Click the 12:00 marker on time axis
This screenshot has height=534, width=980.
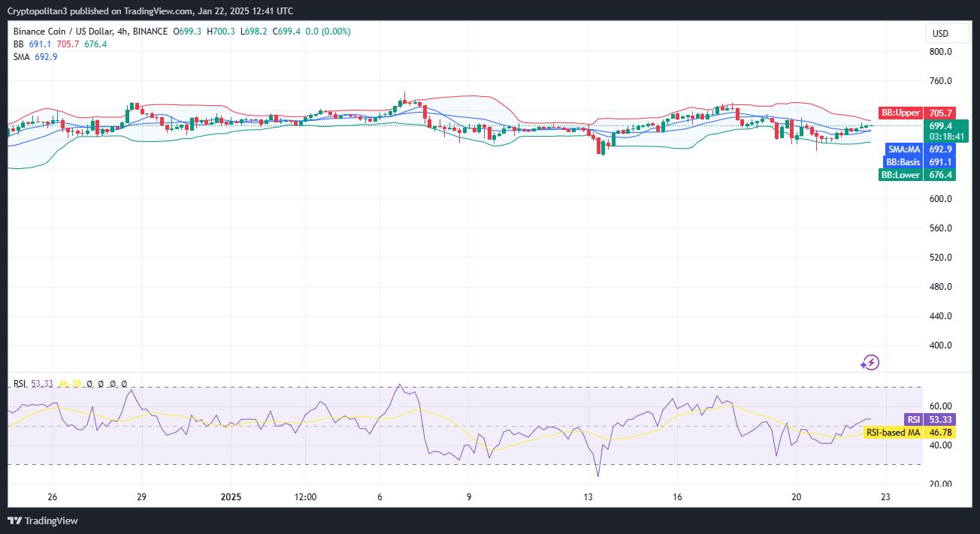(x=305, y=496)
